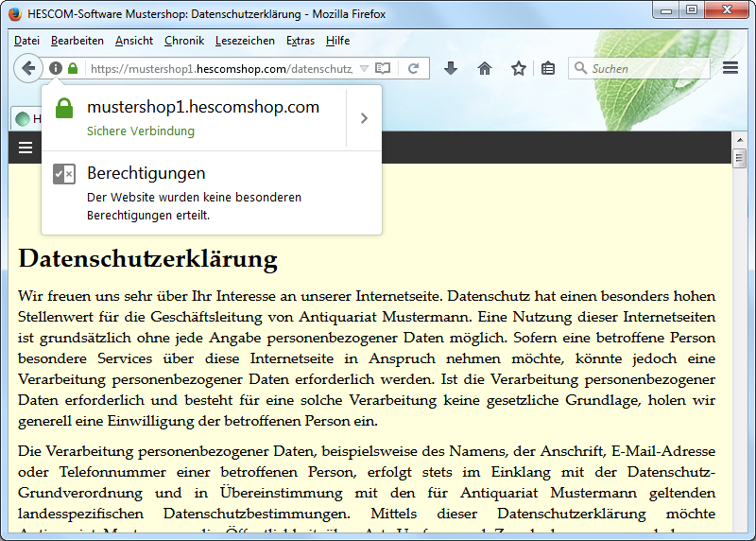Click the Suchen search field

pos(647,68)
